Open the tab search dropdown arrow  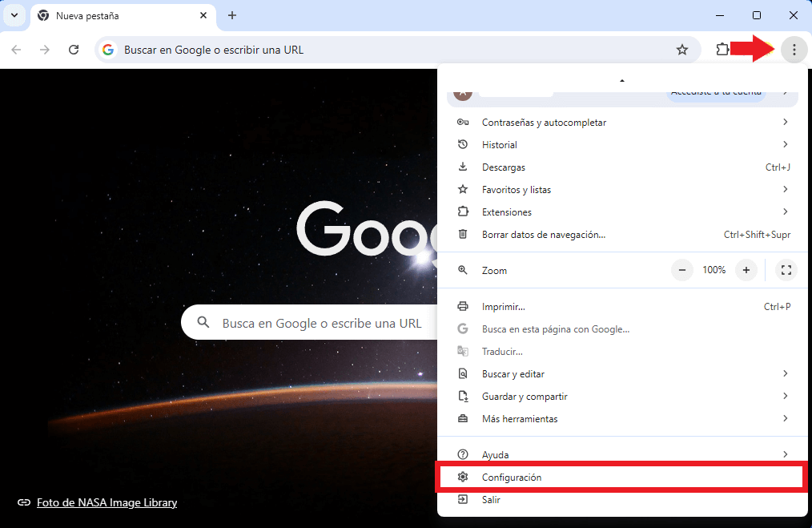pos(14,15)
